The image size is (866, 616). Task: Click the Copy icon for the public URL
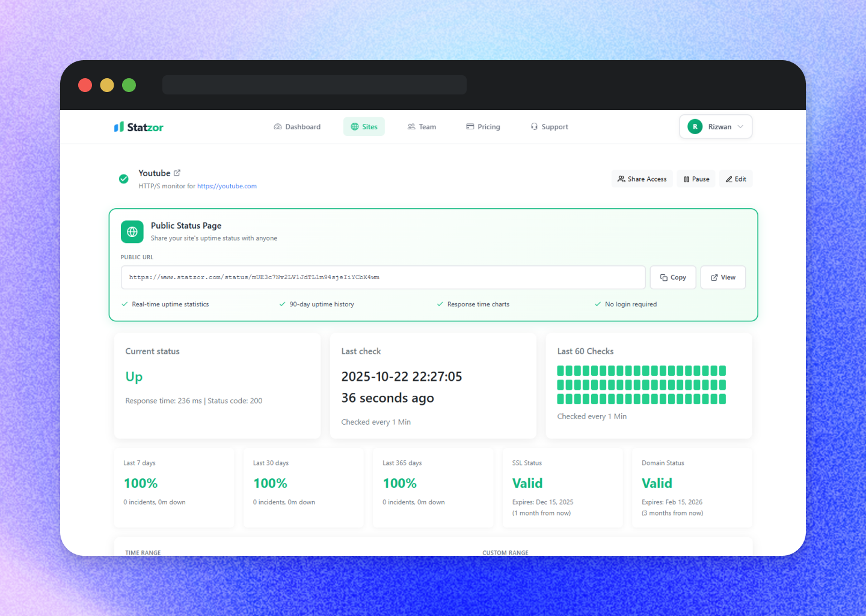[664, 277]
